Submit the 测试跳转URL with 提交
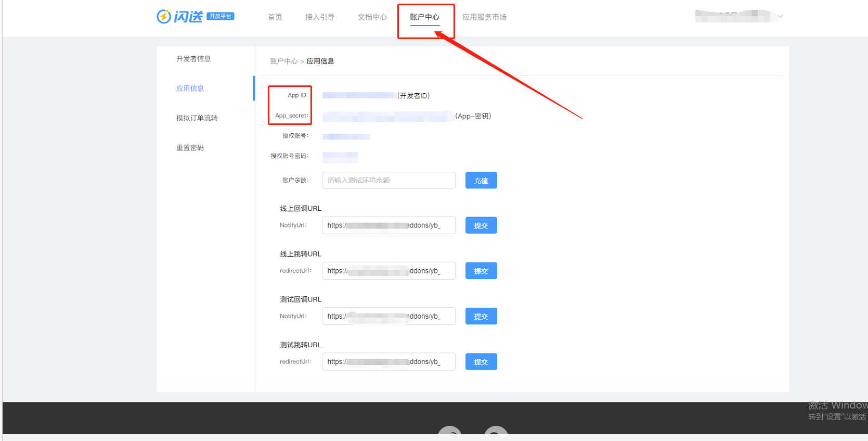This screenshot has width=868, height=441. pyautogui.click(x=481, y=361)
